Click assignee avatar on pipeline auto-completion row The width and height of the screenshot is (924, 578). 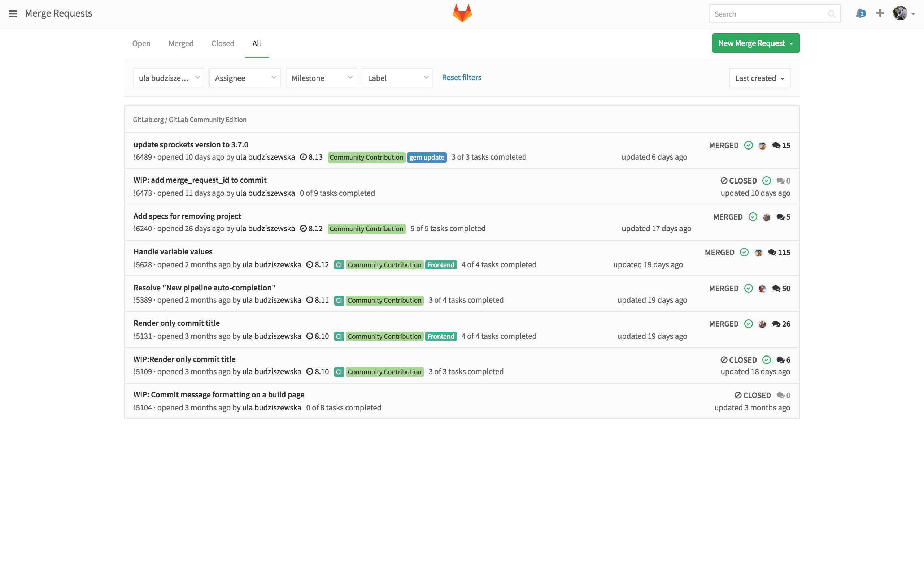[x=762, y=289]
